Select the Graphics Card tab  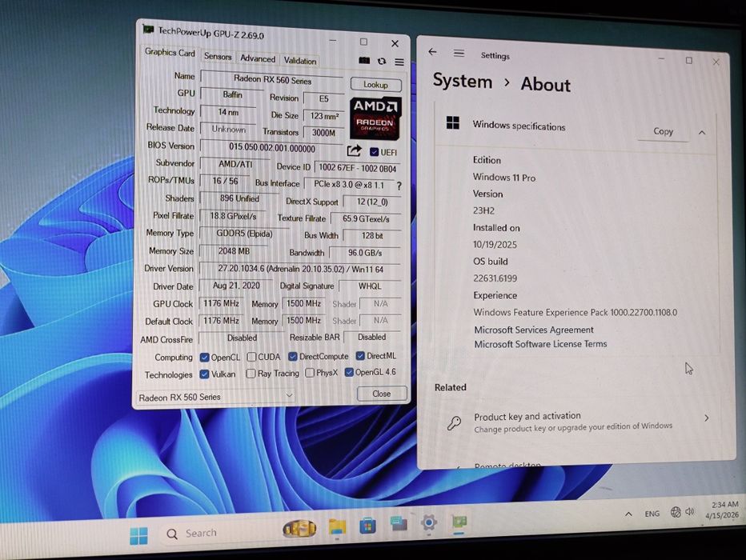(170, 52)
